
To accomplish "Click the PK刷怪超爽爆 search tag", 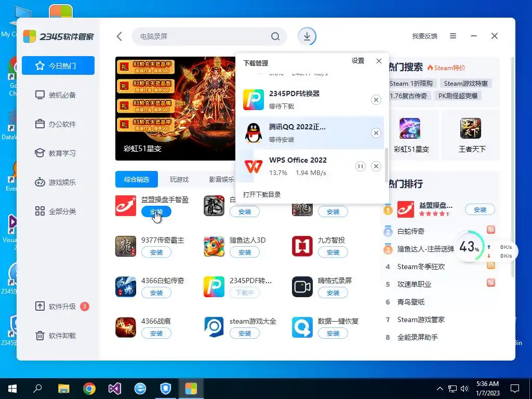I will click(x=458, y=96).
